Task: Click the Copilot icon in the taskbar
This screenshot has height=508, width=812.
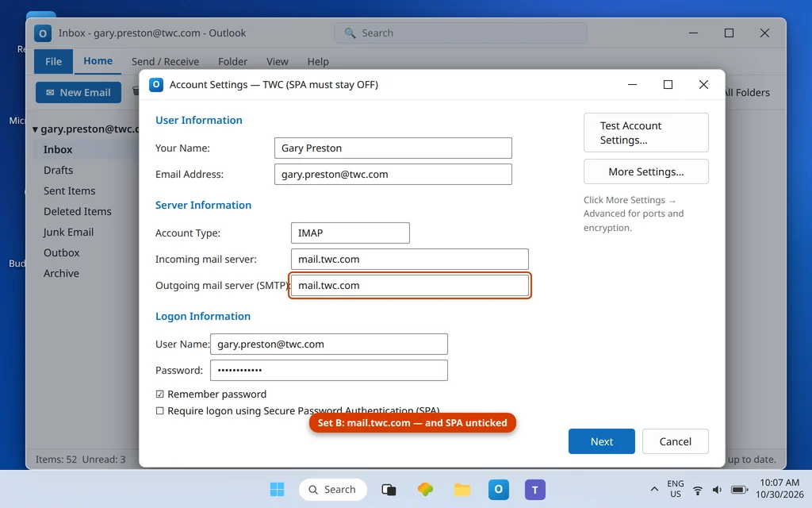Action: [425, 489]
